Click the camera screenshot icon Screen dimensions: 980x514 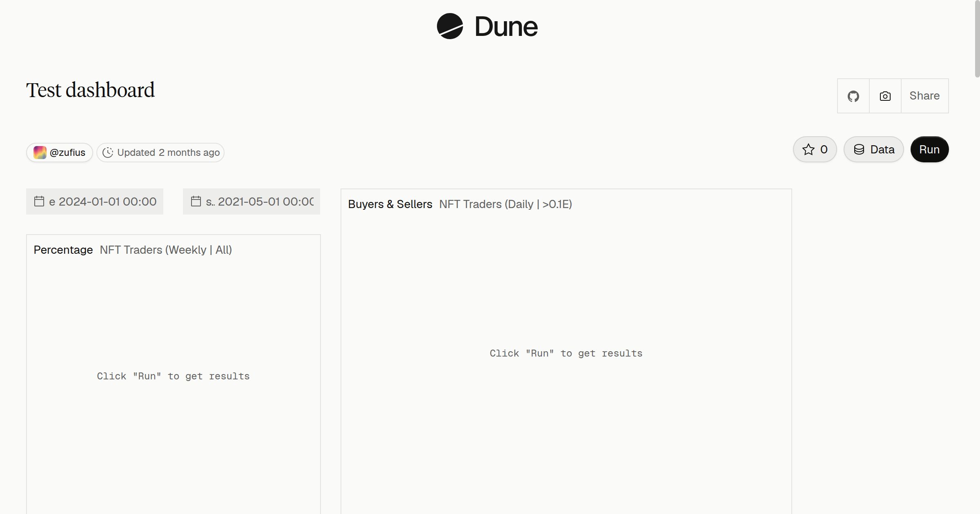click(885, 96)
